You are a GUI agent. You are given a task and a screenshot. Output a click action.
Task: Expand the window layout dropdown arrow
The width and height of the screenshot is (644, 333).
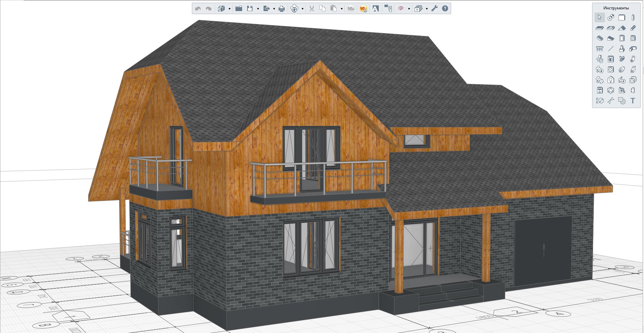427,9
